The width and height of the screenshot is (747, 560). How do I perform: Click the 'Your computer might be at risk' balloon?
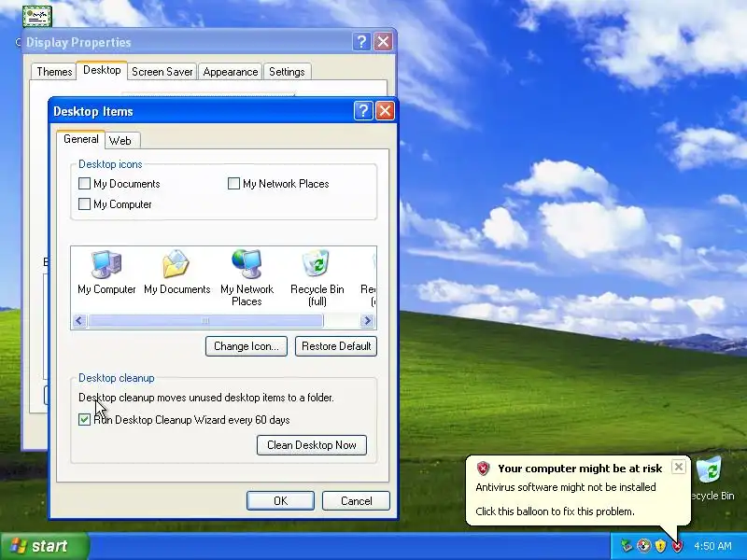click(577, 491)
